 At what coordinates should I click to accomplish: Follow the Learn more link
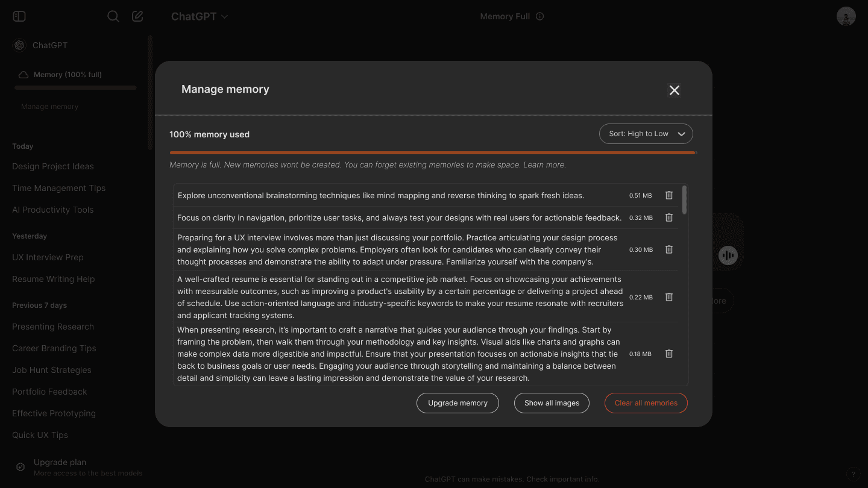click(544, 164)
